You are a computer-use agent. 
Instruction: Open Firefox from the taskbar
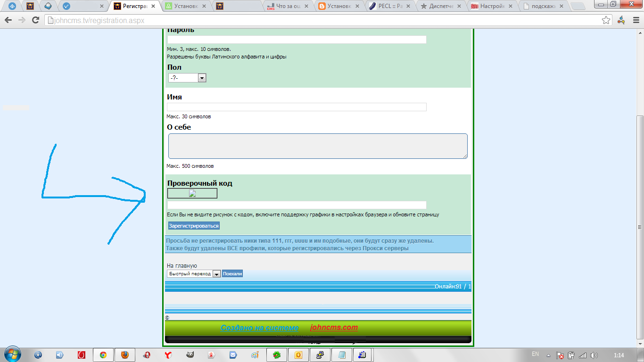(x=124, y=355)
